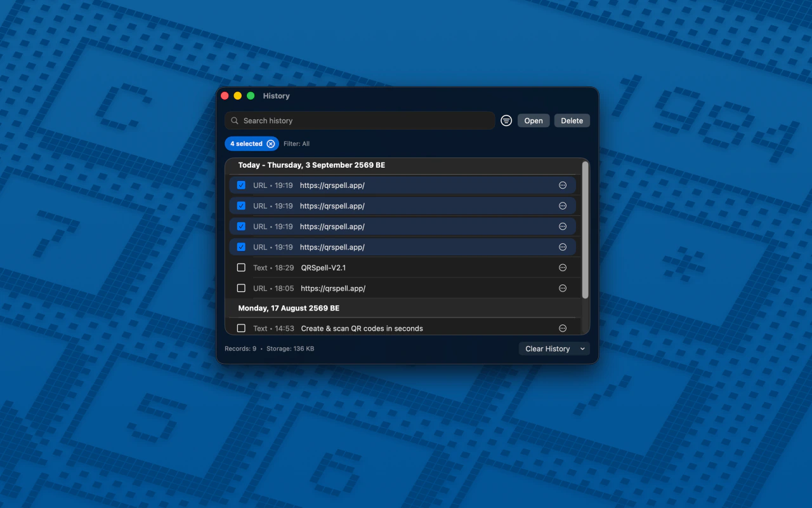The height and width of the screenshot is (508, 812).
Task: Open the filter options icon beside search
Action: [x=506, y=121]
